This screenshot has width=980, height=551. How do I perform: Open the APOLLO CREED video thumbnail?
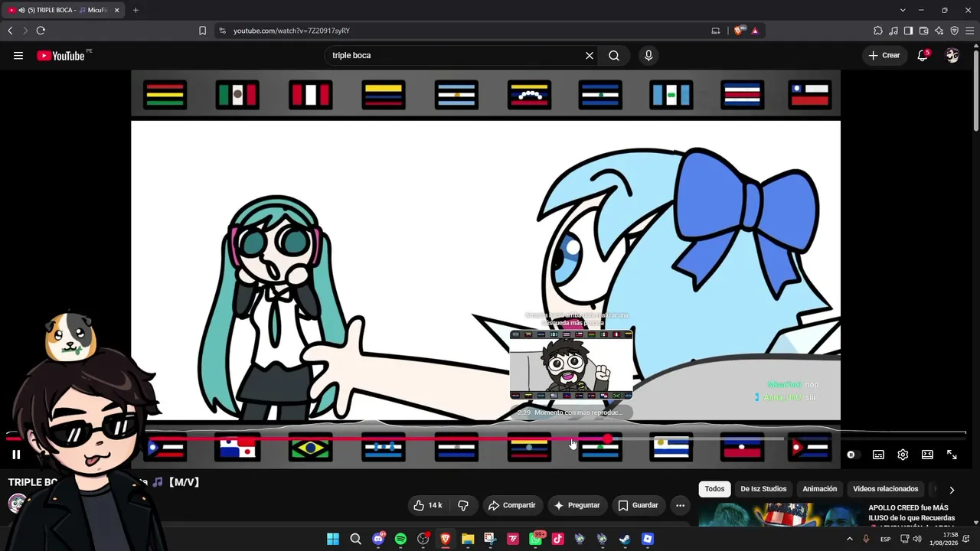pyautogui.click(x=780, y=515)
